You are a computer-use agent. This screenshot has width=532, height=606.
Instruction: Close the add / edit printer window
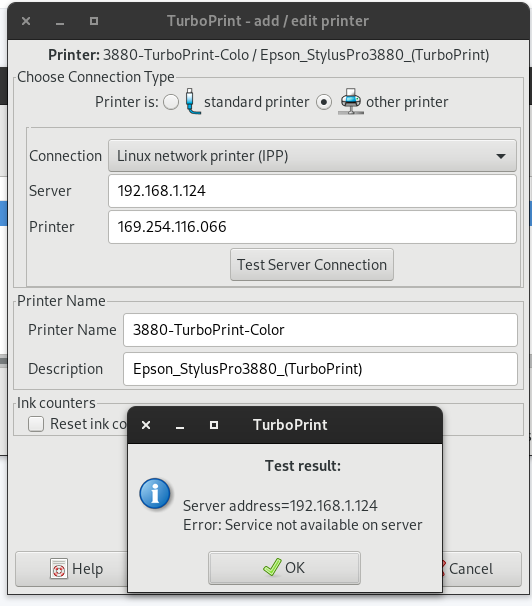pos(26,21)
